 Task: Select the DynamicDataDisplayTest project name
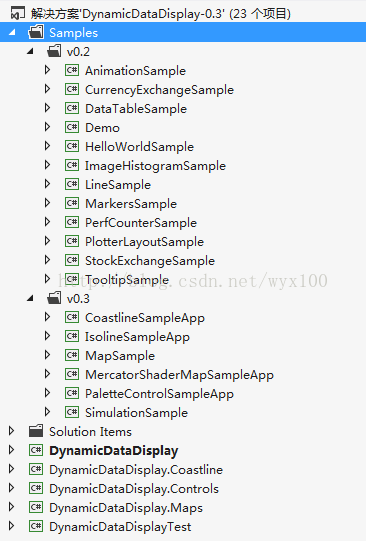coord(120,527)
